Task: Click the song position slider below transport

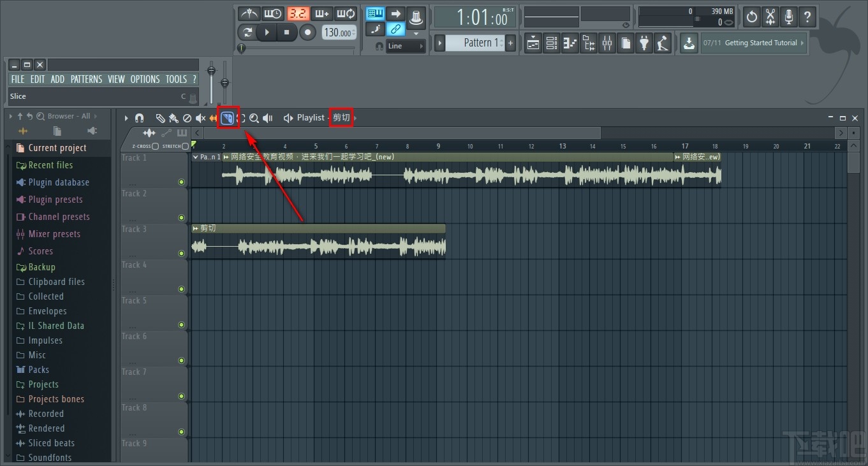Action: coord(297,48)
